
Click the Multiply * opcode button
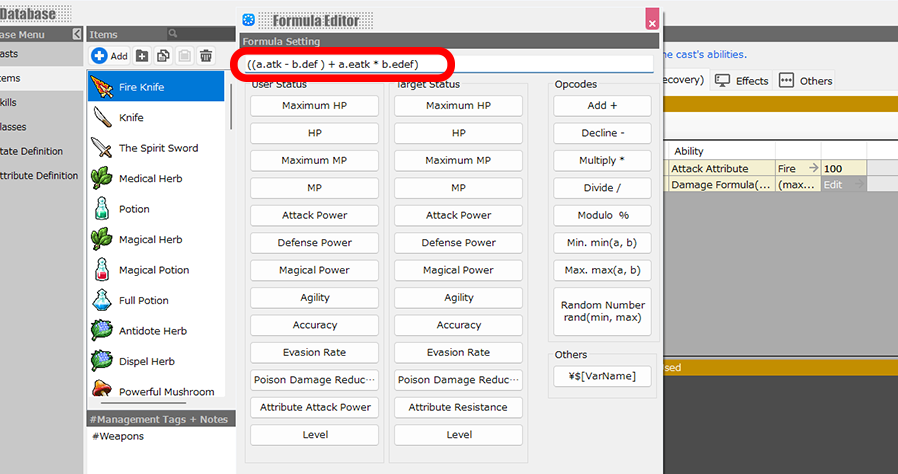[602, 161]
